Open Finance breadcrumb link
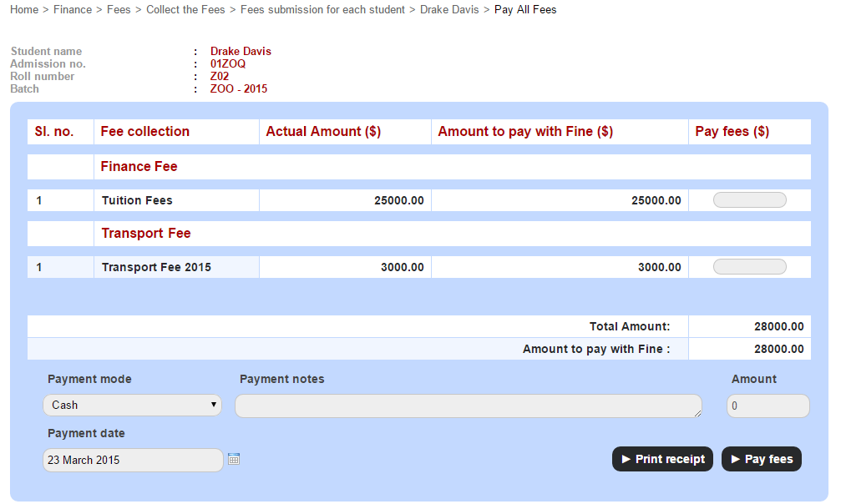The height and width of the screenshot is (504, 841). pos(73,10)
